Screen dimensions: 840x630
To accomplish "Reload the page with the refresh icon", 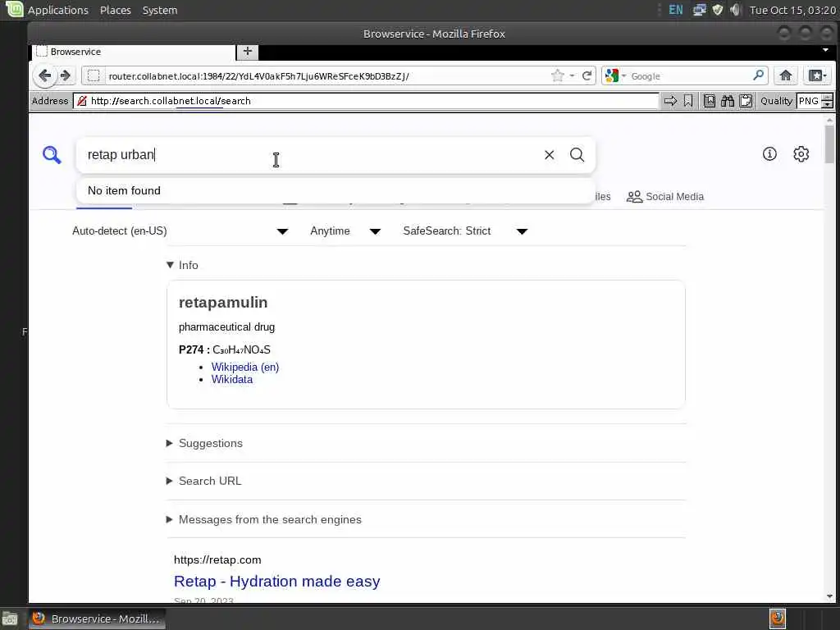I will (x=587, y=75).
